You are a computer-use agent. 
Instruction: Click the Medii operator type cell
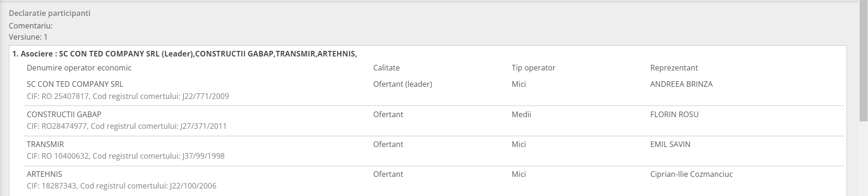(521, 114)
